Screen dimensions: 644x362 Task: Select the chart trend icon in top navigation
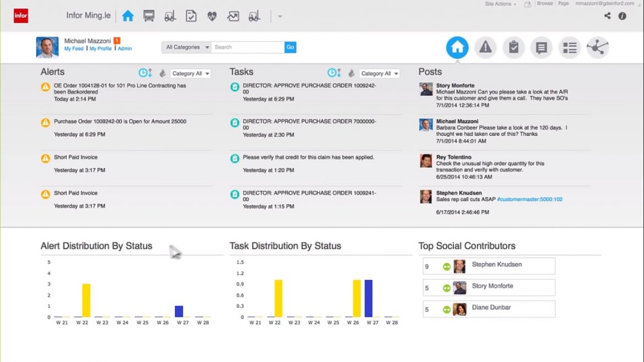pyautogui.click(x=233, y=16)
